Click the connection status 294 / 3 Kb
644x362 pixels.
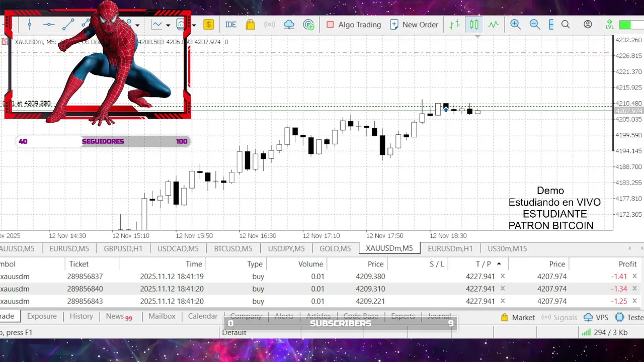tap(605, 332)
